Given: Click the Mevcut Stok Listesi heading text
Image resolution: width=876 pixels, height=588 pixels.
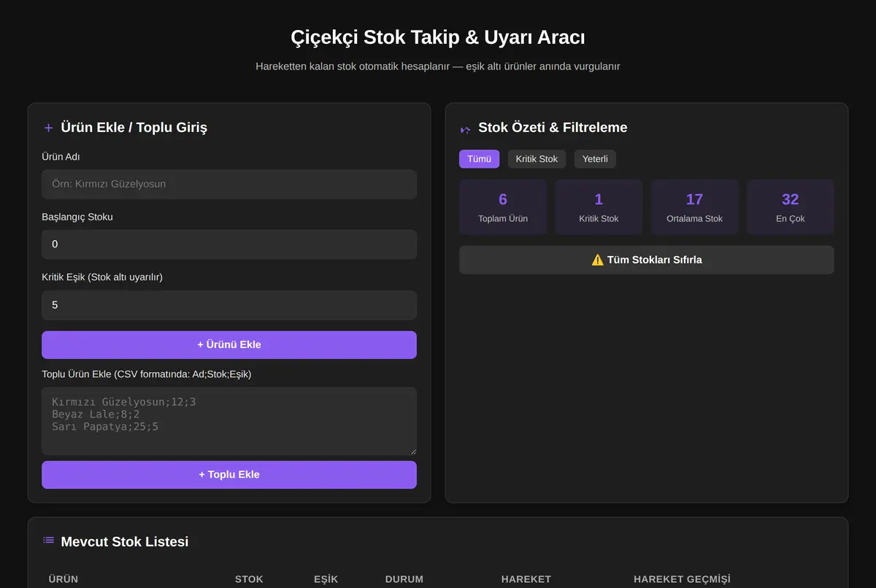Looking at the screenshot, I should (125, 541).
